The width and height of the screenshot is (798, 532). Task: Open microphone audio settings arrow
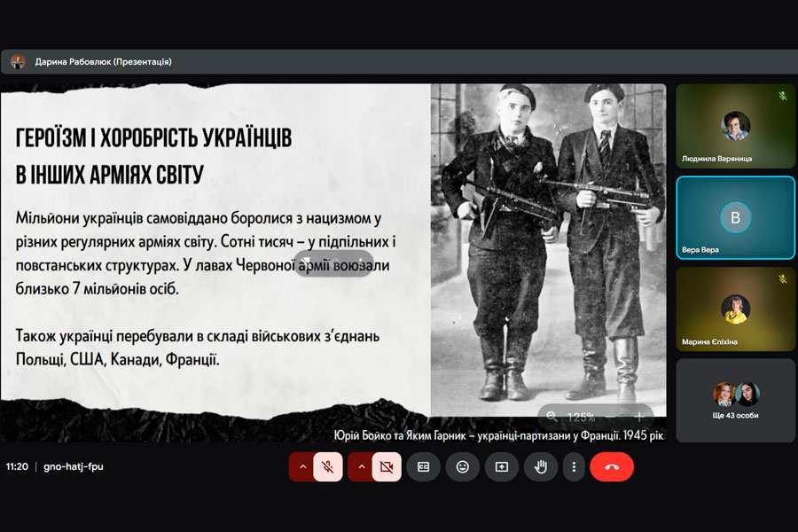click(303, 466)
